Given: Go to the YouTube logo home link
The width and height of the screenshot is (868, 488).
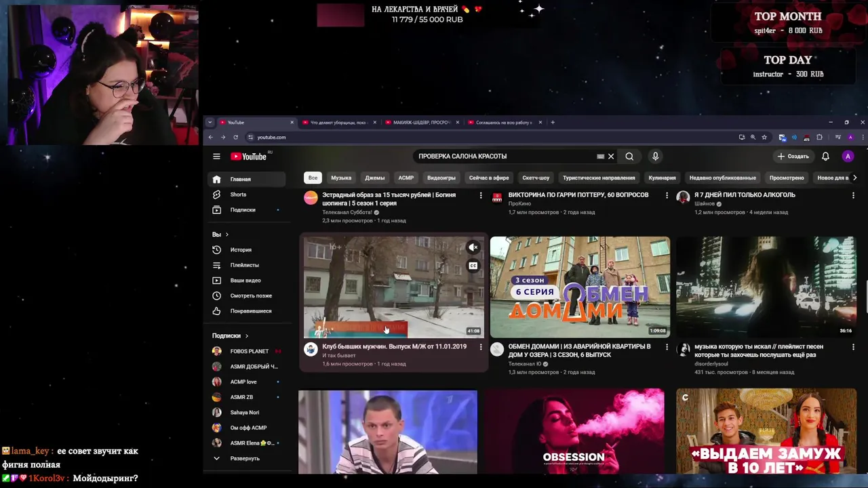Looking at the screenshot, I should tap(249, 157).
